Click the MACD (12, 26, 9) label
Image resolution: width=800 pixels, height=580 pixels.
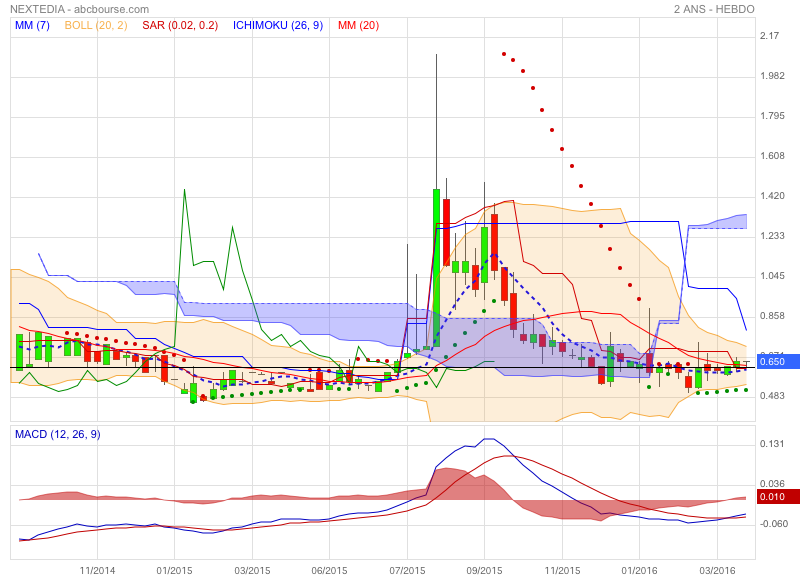[58, 434]
